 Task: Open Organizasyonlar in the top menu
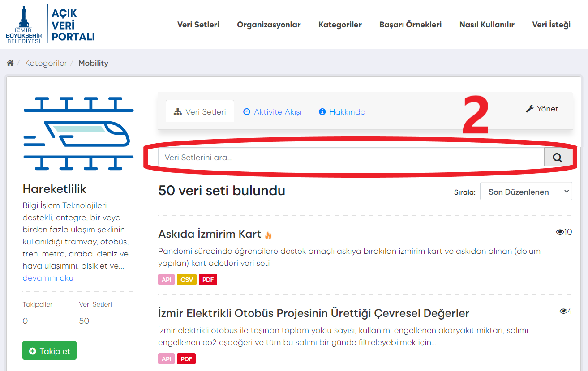pyautogui.click(x=269, y=25)
